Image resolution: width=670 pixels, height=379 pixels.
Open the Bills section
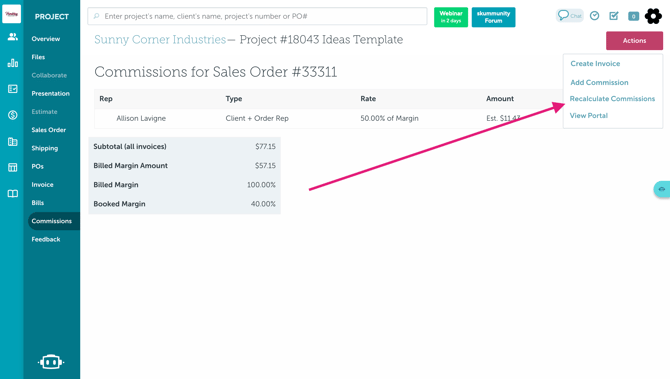(x=38, y=203)
